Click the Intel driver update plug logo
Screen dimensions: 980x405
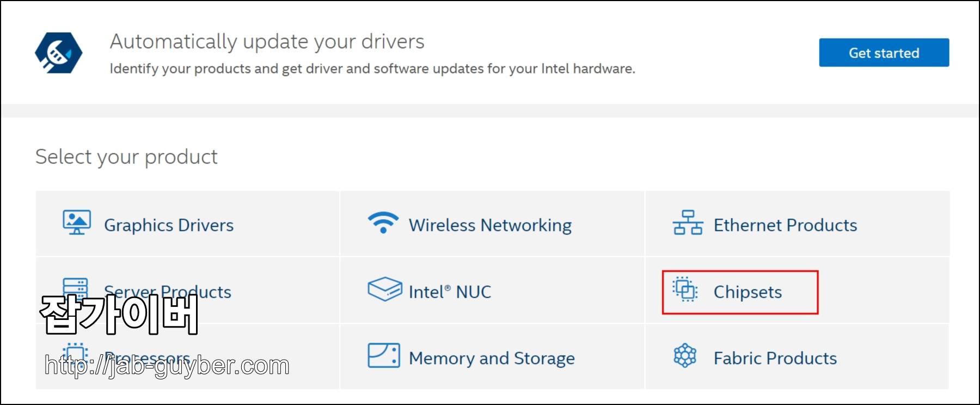click(x=59, y=52)
